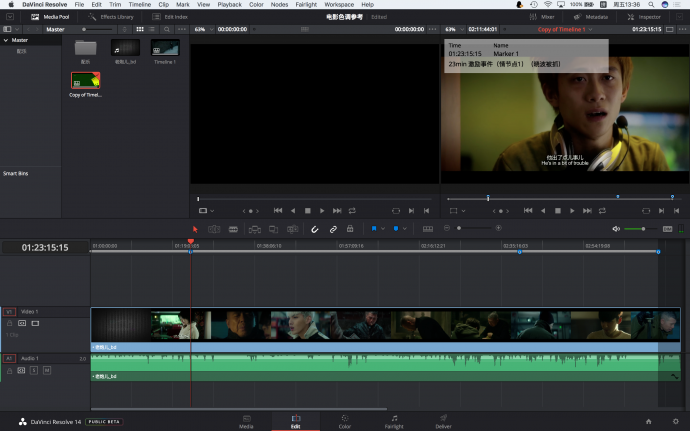The width and height of the screenshot is (690, 431).
Task: Select the 'Copy of Timeline' thumbnail in media pool
Action: pyautogui.click(x=85, y=80)
